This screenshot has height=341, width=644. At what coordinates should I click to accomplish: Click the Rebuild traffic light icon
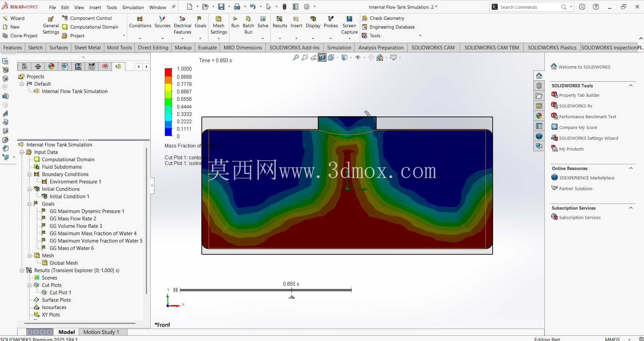(285, 7)
